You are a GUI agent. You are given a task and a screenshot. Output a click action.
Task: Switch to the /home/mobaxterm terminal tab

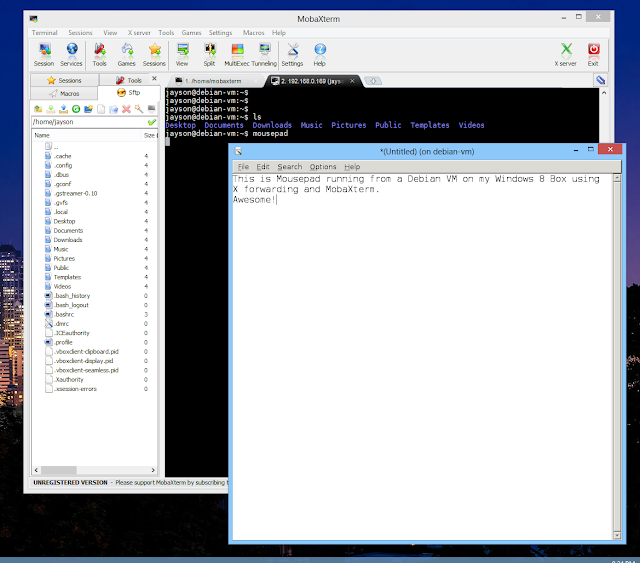(x=213, y=81)
